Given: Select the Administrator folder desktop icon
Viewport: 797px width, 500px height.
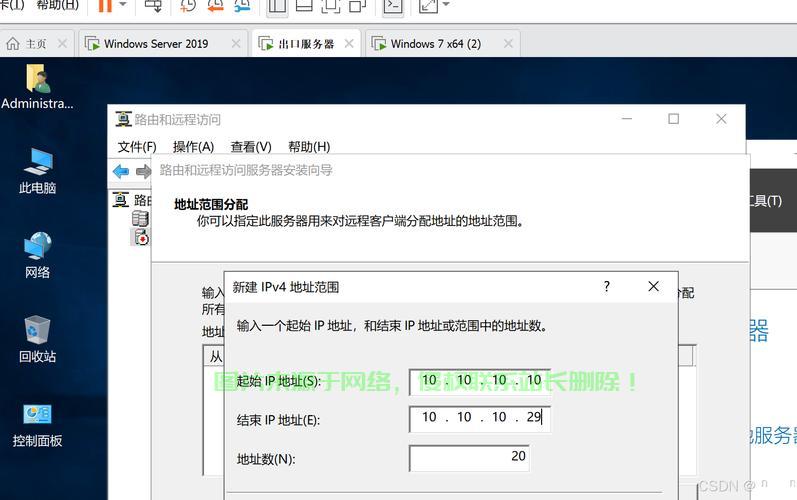Looking at the screenshot, I should tap(37, 86).
